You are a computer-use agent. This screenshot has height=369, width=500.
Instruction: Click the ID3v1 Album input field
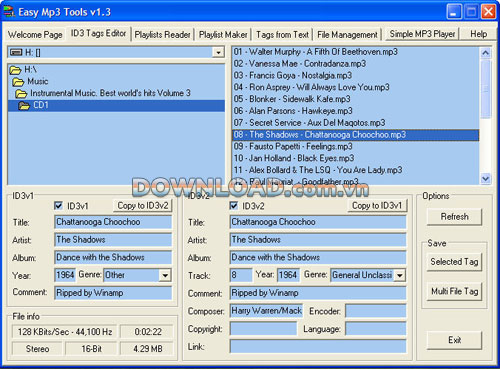[113, 257]
